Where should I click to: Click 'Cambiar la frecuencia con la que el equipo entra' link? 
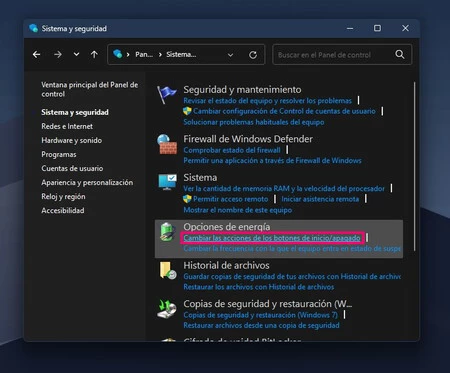[292, 249]
